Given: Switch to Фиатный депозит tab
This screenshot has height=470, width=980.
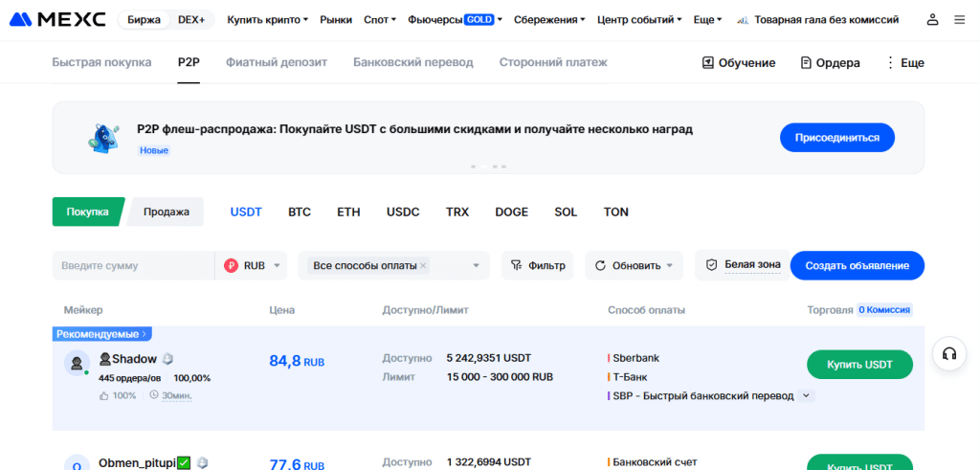Looking at the screenshot, I should point(277,62).
